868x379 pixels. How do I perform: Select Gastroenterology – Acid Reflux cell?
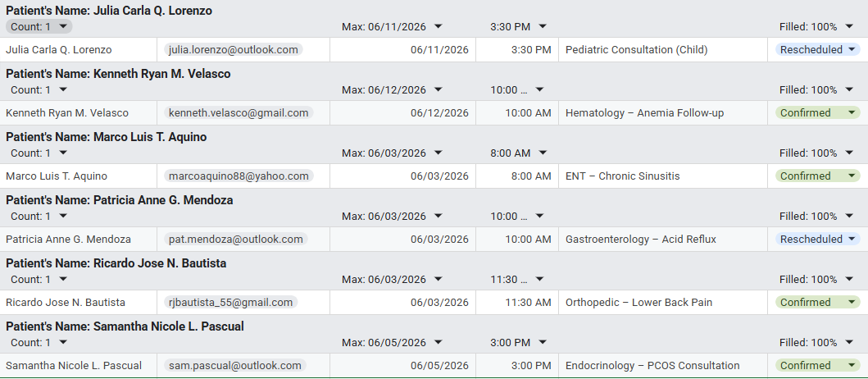tap(662, 240)
